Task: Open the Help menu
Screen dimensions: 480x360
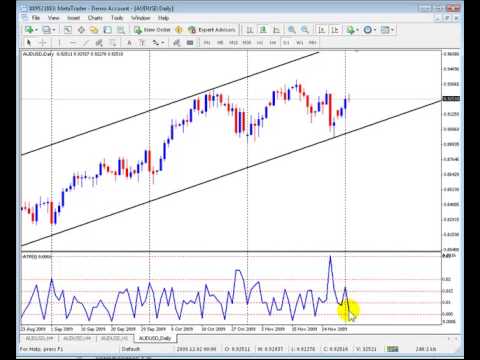Action: pos(163,18)
